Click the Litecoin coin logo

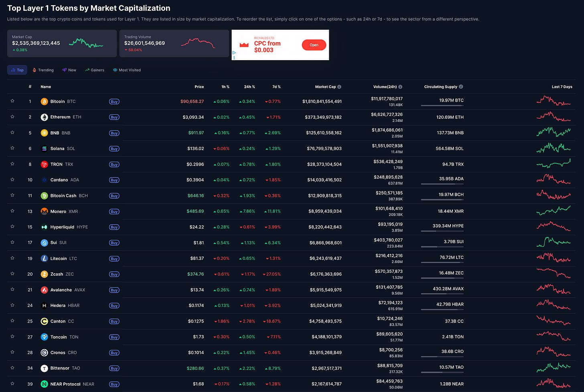[44, 258]
